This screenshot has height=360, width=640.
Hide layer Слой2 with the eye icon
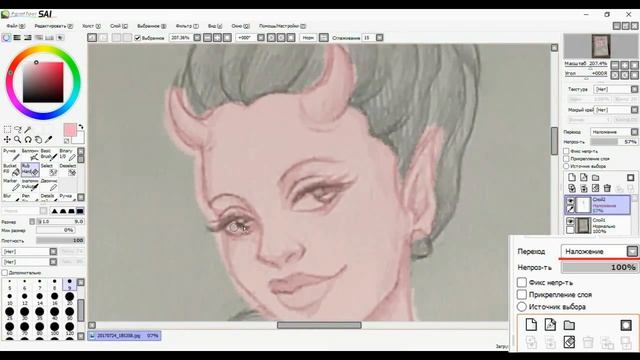coord(570,201)
